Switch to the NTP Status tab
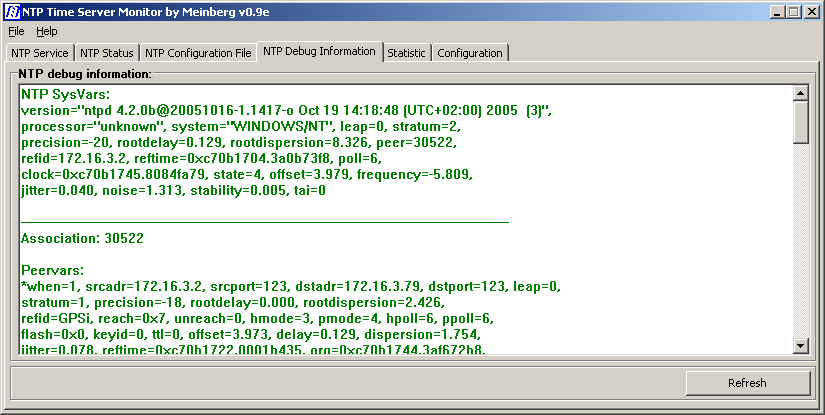 106,53
